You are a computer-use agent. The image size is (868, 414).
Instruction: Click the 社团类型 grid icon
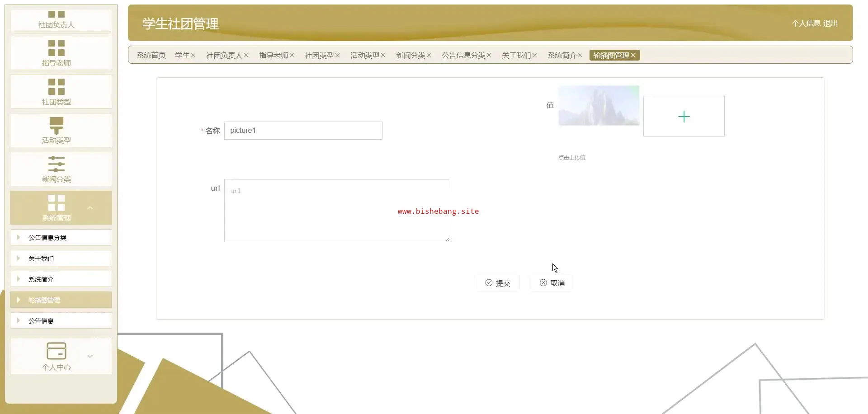tap(57, 87)
